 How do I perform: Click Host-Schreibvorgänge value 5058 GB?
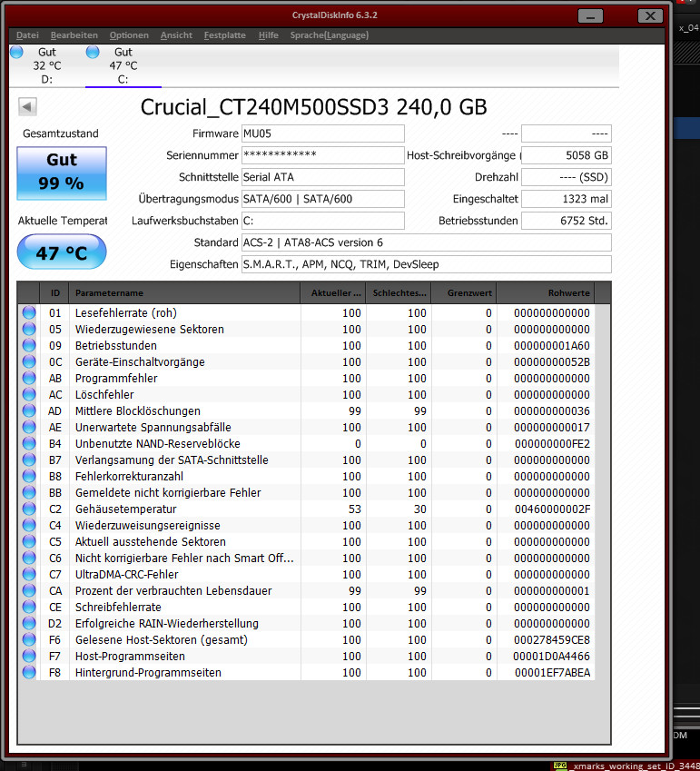[567, 155]
